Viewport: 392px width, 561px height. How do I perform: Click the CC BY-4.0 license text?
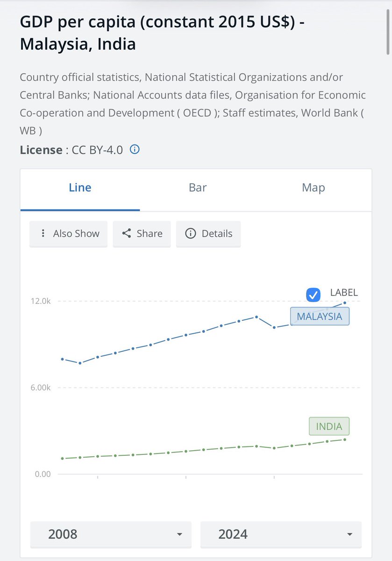[97, 150]
